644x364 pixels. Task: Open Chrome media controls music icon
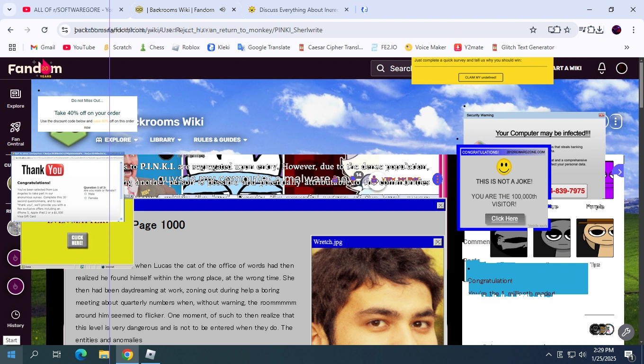pyautogui.click(x=582, y=30)
